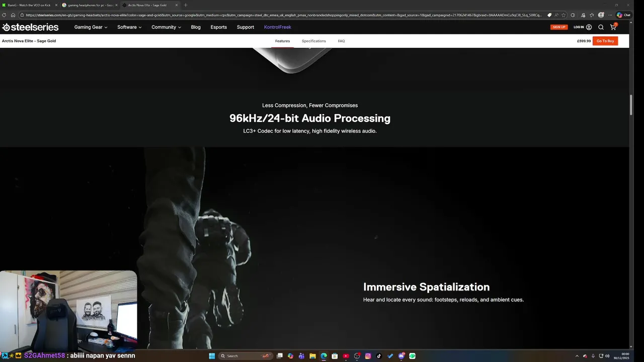The image size is (644, 362).
Task: Close the Arctis Nova Elite tab
Action: [177, 5]
